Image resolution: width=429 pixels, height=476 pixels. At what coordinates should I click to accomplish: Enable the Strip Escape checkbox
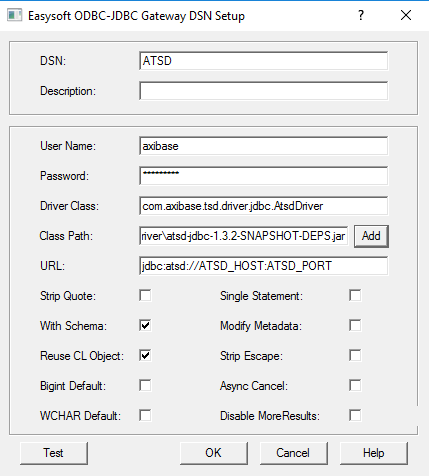click(355, 355)
